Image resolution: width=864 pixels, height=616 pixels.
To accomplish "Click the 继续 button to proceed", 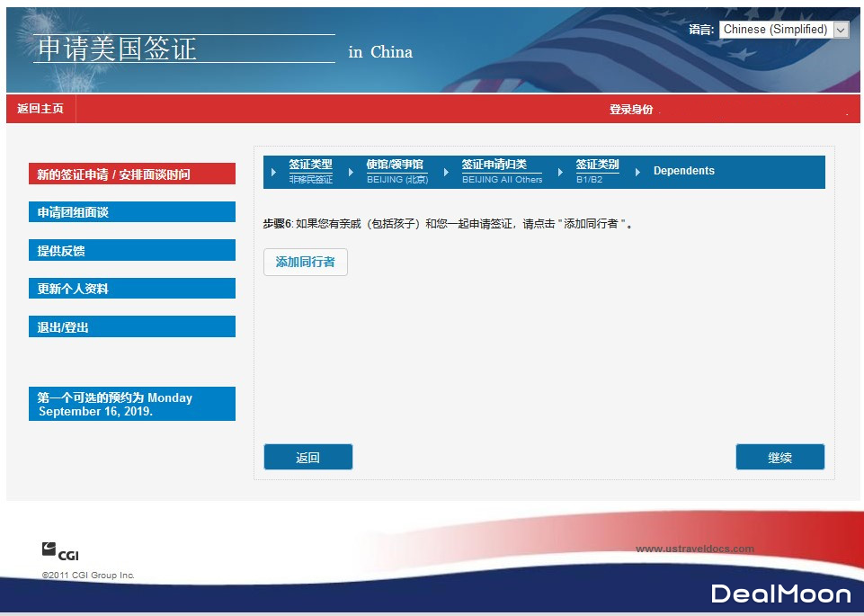I will pos(779,457).
